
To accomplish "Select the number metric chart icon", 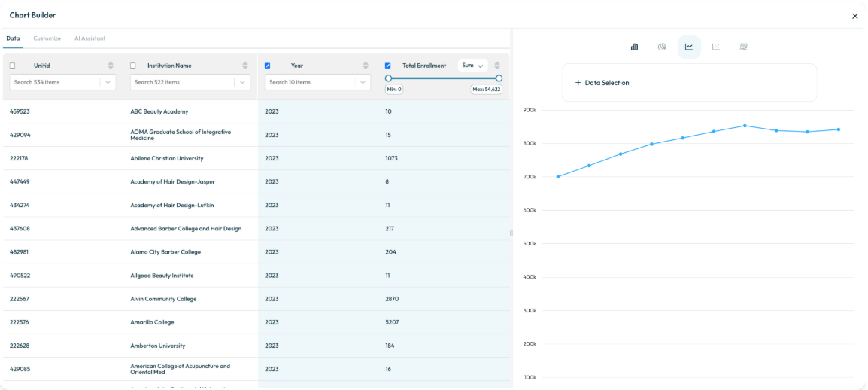I will tap(743, 47).
